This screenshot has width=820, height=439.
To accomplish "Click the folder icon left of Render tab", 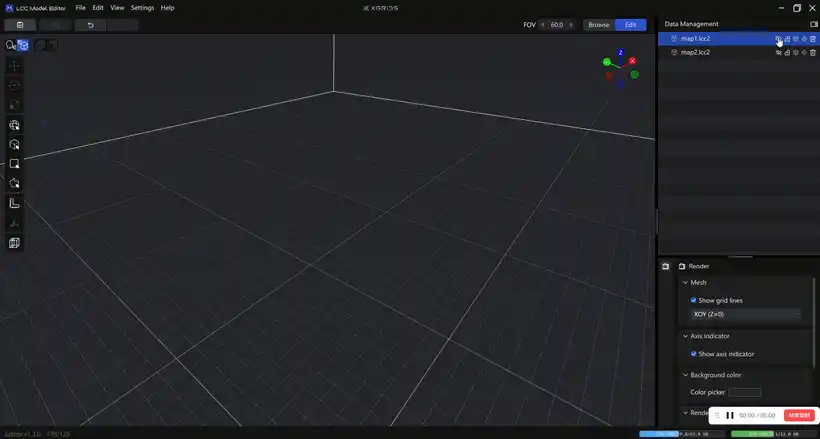I will 666,266.
